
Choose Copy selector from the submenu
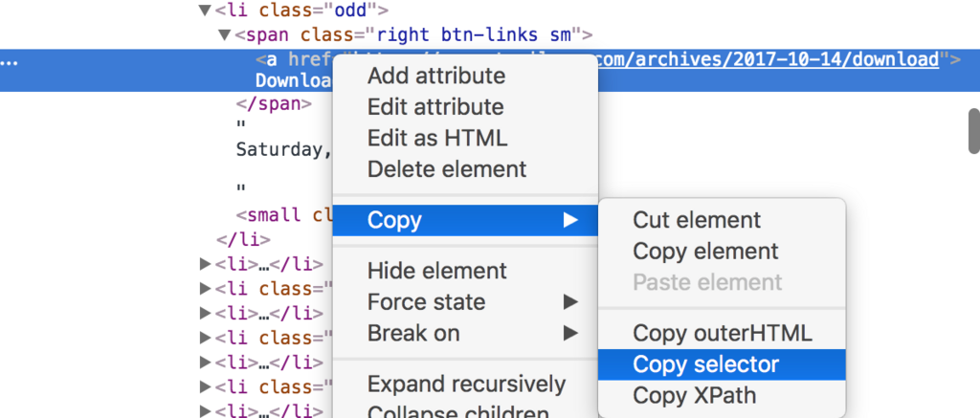point(722,364)
